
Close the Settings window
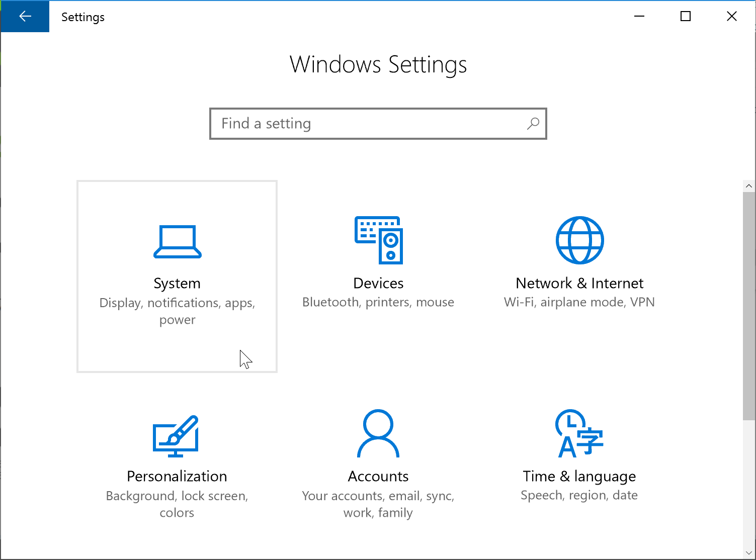point(732,17)
